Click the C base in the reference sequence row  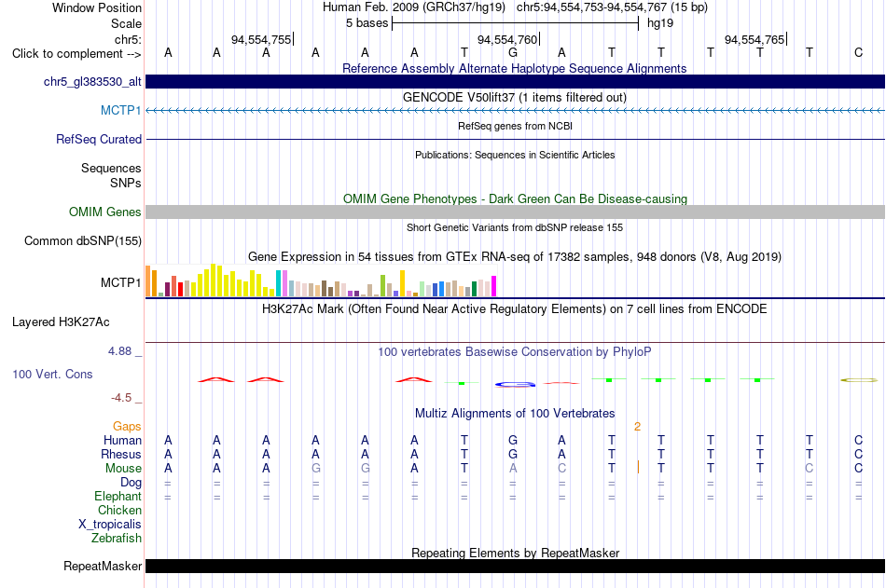(x=858, y=53)
